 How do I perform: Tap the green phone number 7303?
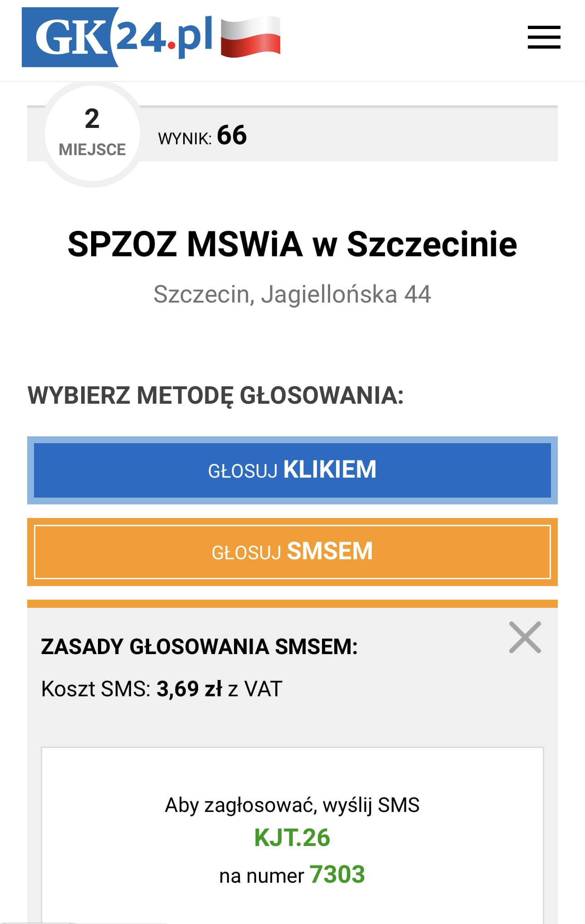pos(337,874)
